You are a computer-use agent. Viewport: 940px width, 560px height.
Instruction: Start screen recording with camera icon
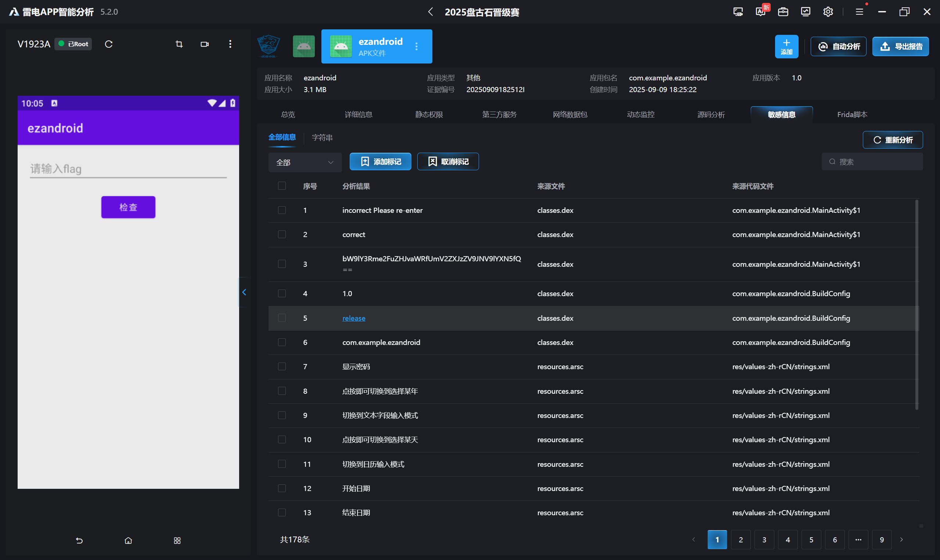click(204, 44)
